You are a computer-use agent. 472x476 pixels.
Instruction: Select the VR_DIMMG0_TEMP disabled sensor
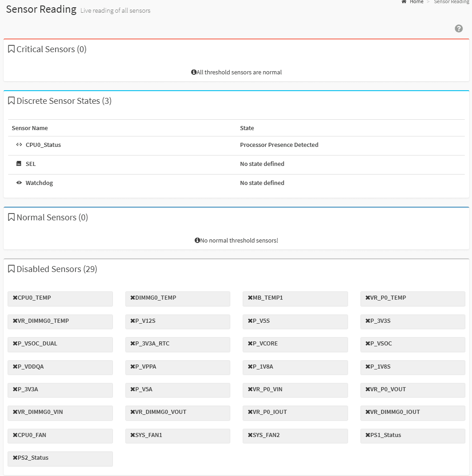60,322
